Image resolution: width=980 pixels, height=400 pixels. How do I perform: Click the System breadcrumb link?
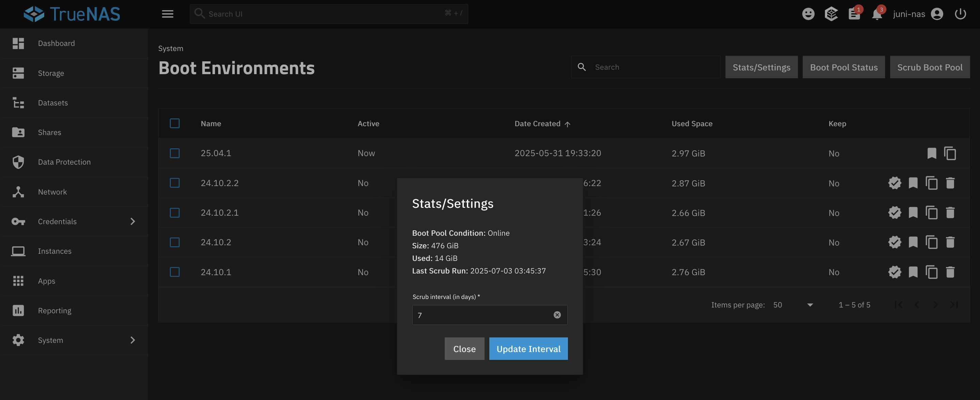pyautogui.click(x=171, y=48)
